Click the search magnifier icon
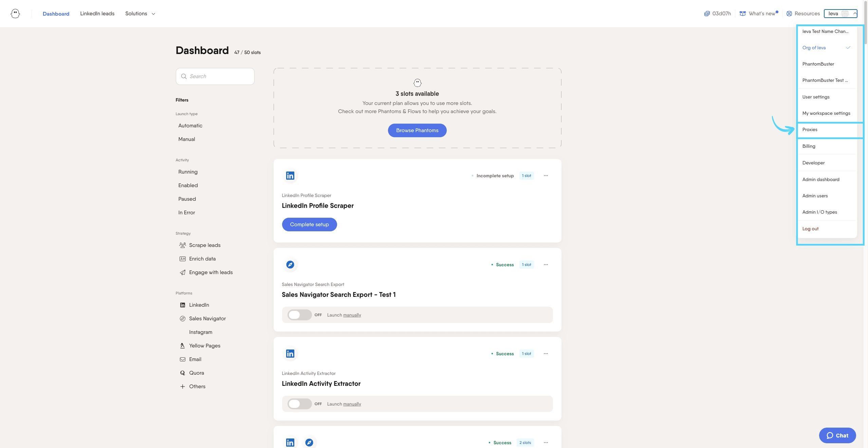 point(184,76)
